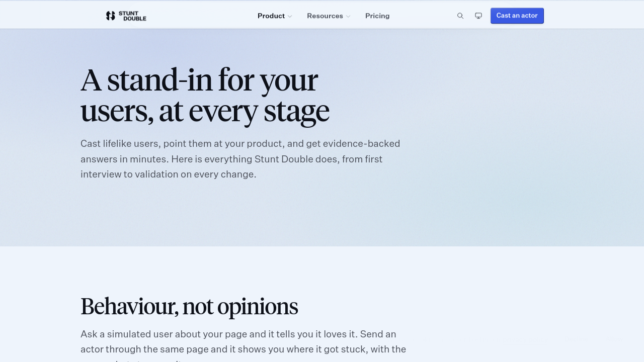Viewport: 644px width, 362px height.
Task: Click the Cast an actor button
Action: pos(517,16)
